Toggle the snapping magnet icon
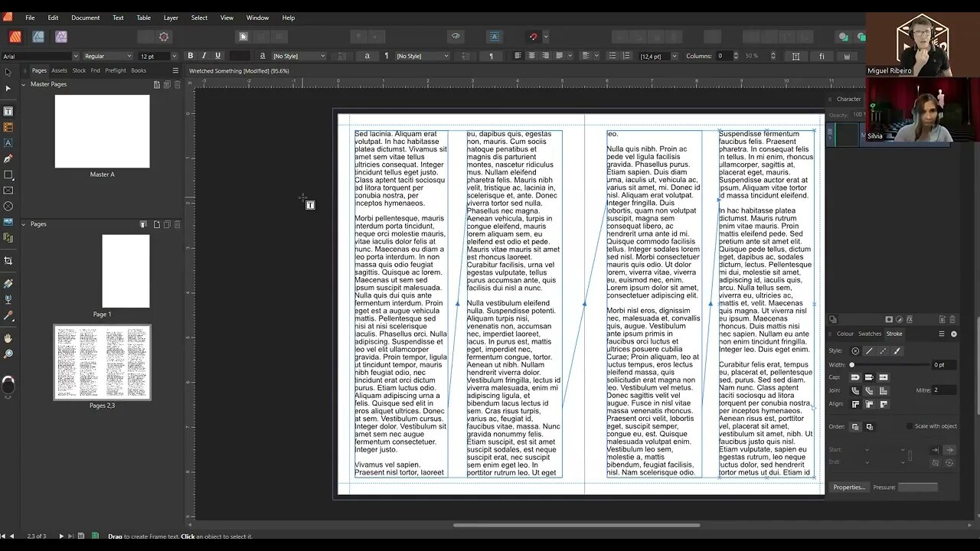Screen dimensions: 980x551 pos(534,37)
